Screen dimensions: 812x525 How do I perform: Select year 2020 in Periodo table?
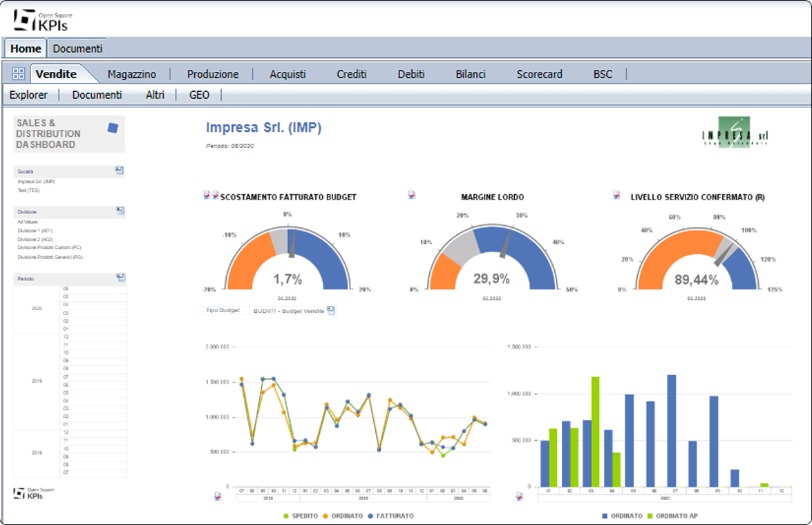click(x=37, y=308)
